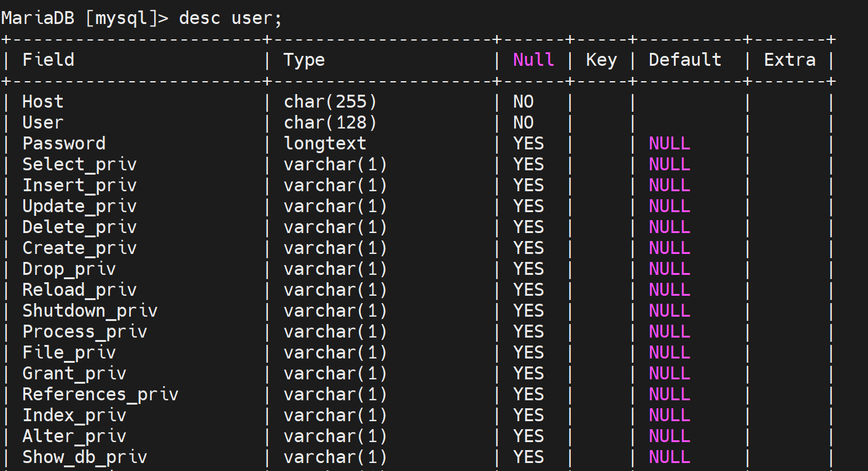Click the NULL default in Update_priv row
This screenshot has height=471, width=868.
(670, 206)
